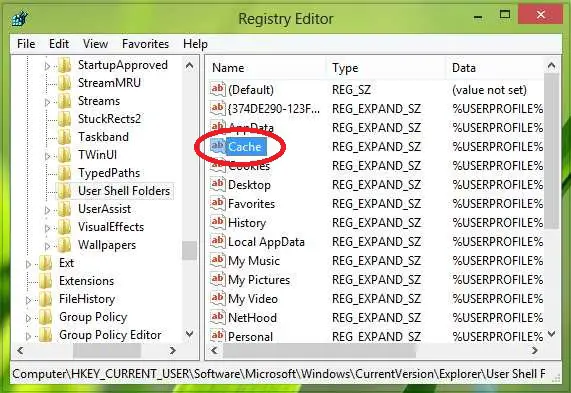Click the string icon of My Video value
Image resolution: width=571 pixels, height=393 pixels.
218,298
